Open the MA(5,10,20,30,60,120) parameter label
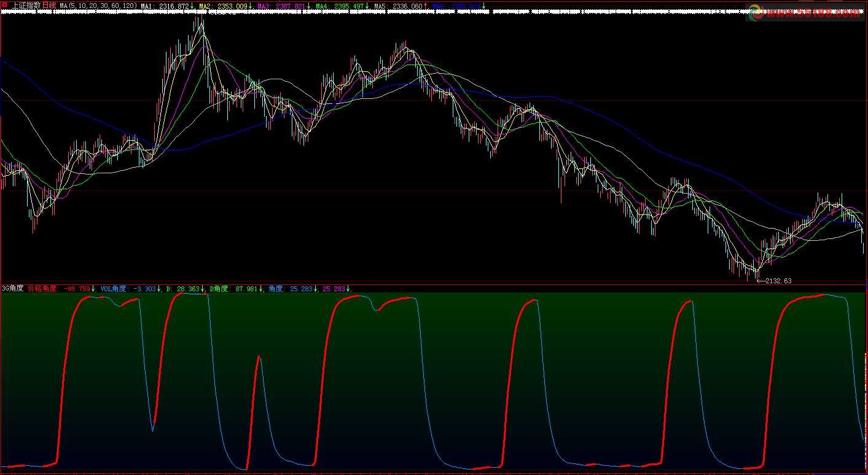 (98, 6)
